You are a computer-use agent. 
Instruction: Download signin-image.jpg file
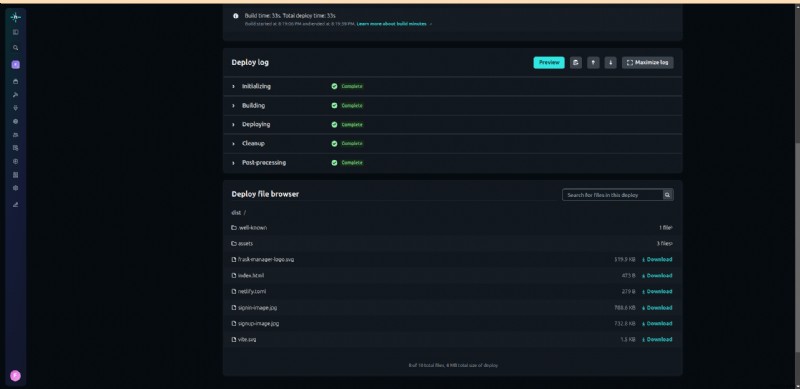point(657,308)
